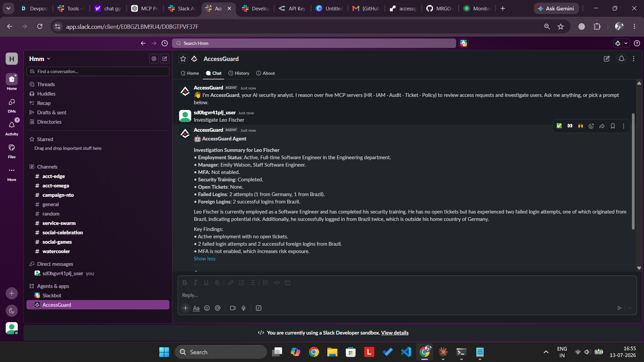Open attachments plus menu in composer
This screenshot has height=362, width=644.
(x=185, y=308)
